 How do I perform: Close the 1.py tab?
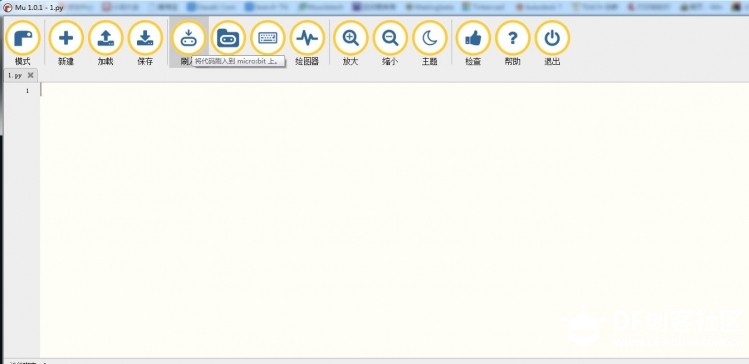pyautogui.click(x=31, y=75)
